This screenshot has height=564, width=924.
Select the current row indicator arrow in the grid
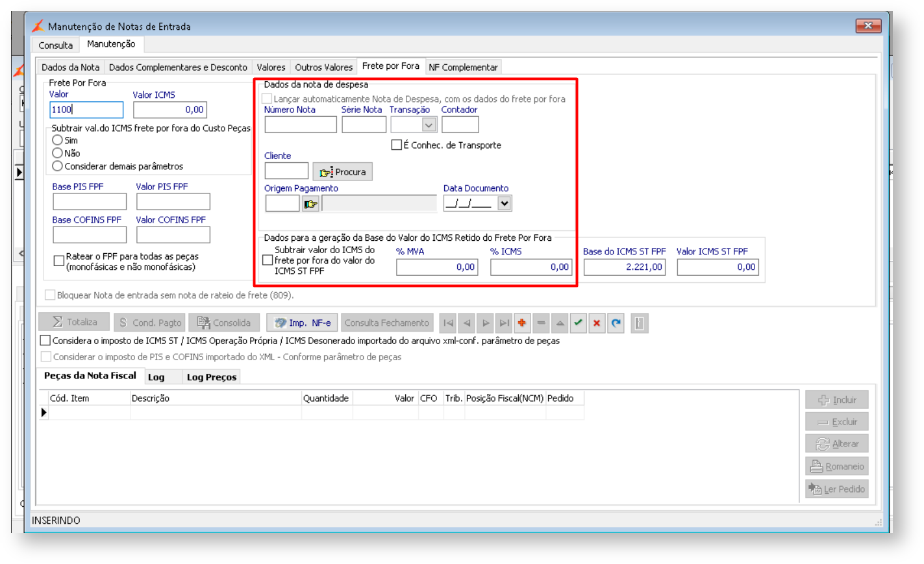(44, 412)
